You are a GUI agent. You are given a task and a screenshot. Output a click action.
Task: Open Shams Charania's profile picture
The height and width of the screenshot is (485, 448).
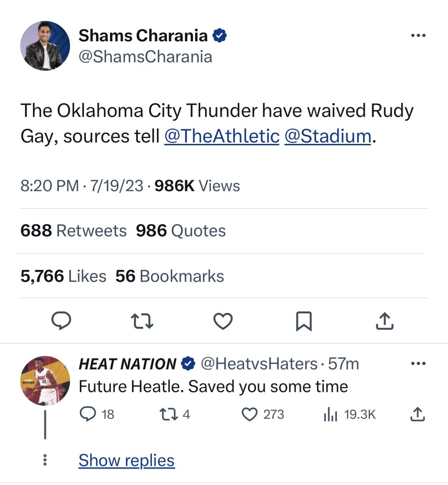45,46
